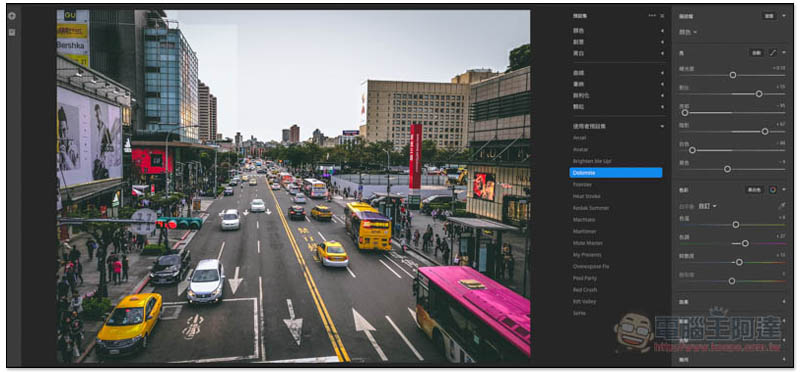800x372 pixels.
Task: Click the button at top of edit panel
Action: pos(769,16)
